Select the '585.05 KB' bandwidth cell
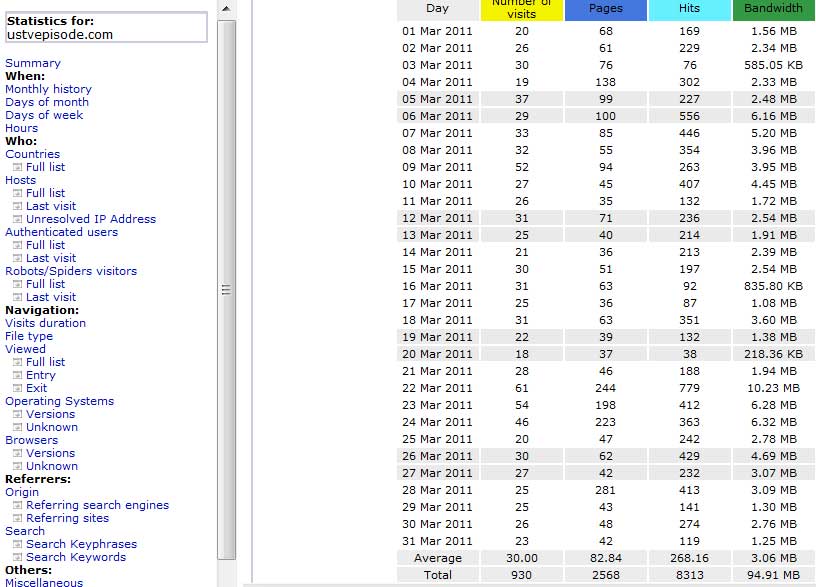 tap(773, 65)
